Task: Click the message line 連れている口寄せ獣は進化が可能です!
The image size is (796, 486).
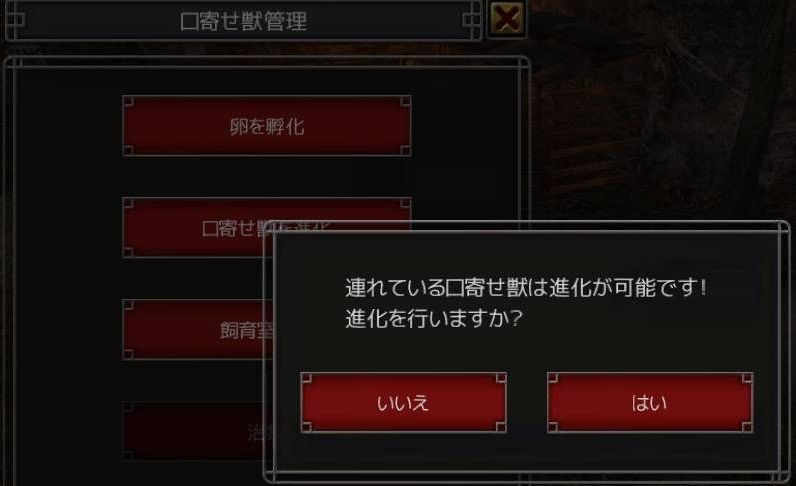Action: [526, 288]
